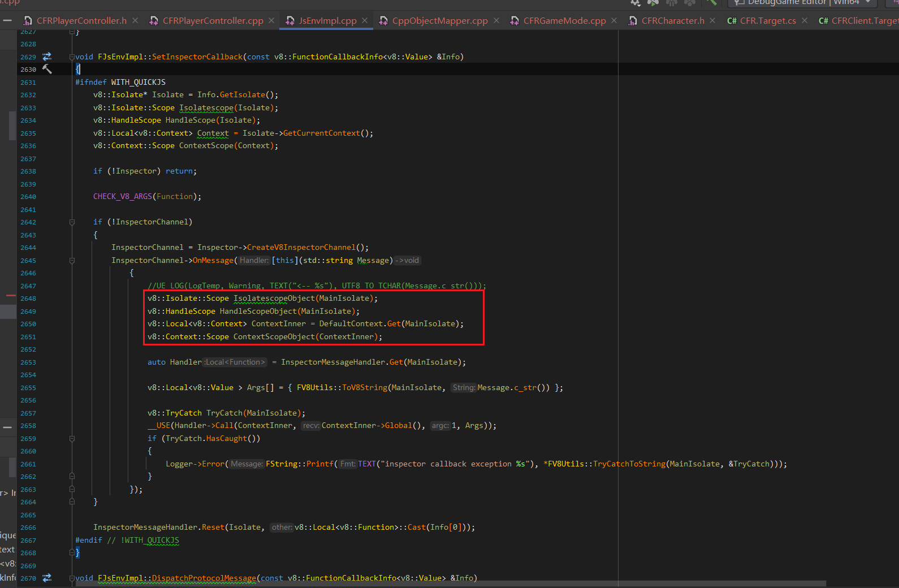Click the DispatchProtocolMessage function name on line 2670

(204, 578)
